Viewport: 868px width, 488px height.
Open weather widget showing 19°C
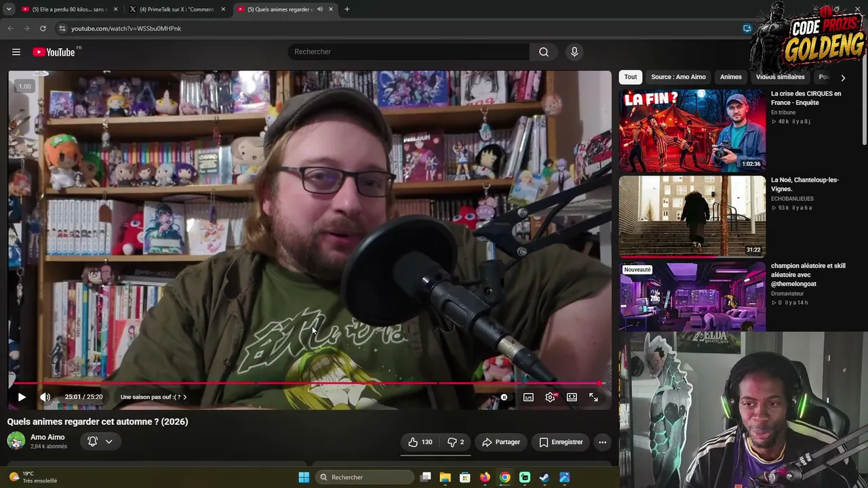tap(33, 477)
